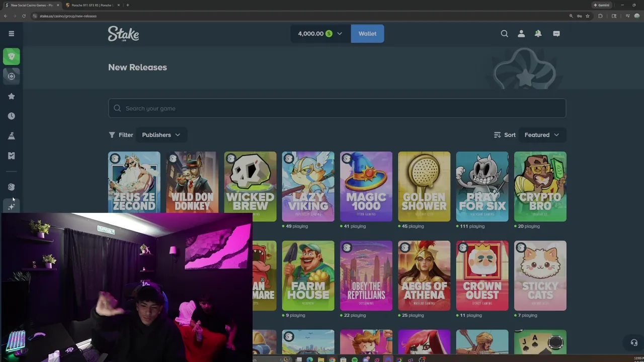Open the browser extensions puzzle icon
644x362 pixels.
click(600, 16)
